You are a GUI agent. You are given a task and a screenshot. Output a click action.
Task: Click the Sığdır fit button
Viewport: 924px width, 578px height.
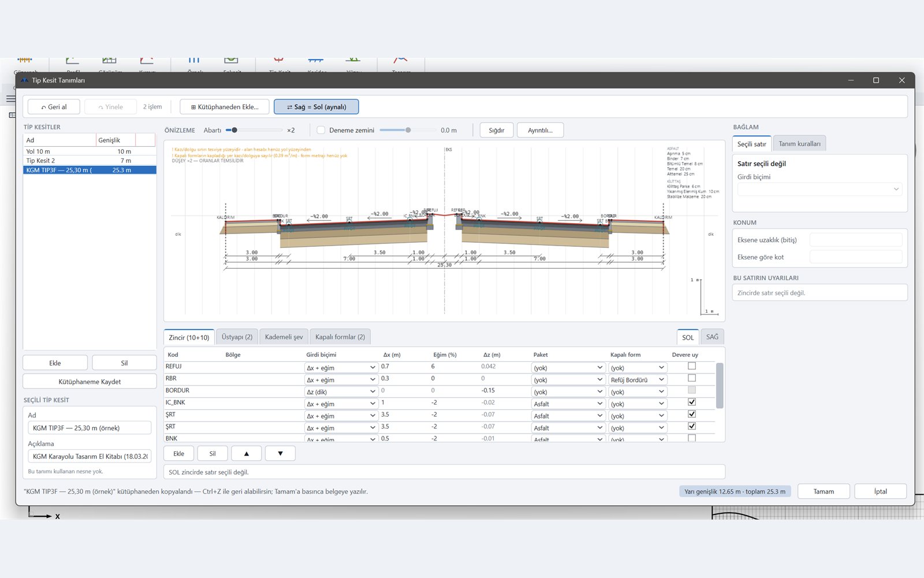pyautogui.click(x=497, y=130)
